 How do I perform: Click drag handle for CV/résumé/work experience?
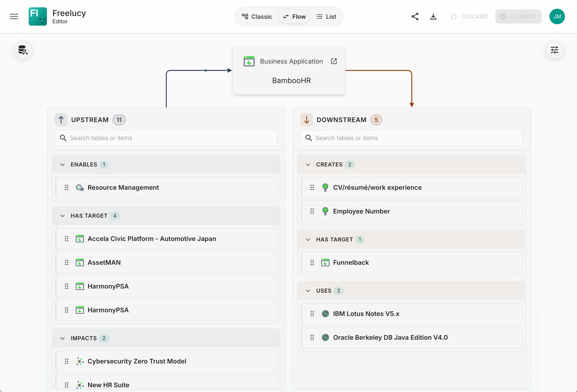pyautogui.click(x=312, y=187)
